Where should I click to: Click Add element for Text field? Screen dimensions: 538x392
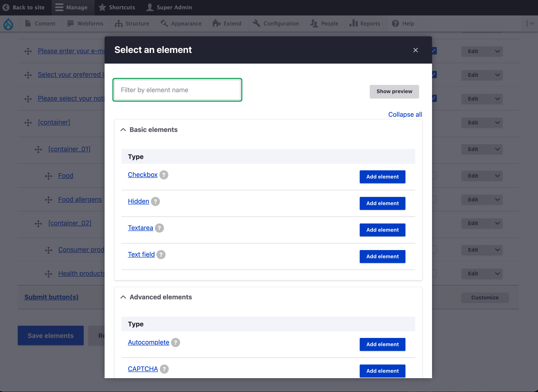click(382, 256)
